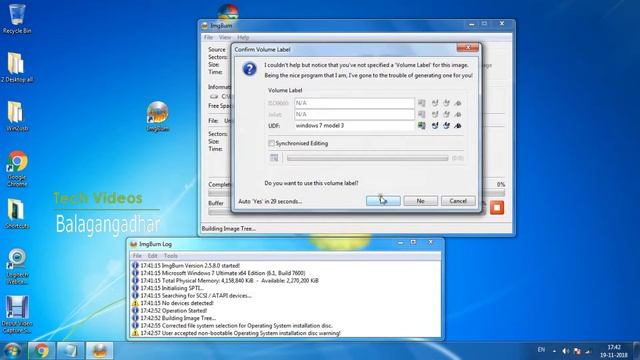Click the green grid icon beside UDF field
The width and height of the screenshot is (640, 360).
422,126
